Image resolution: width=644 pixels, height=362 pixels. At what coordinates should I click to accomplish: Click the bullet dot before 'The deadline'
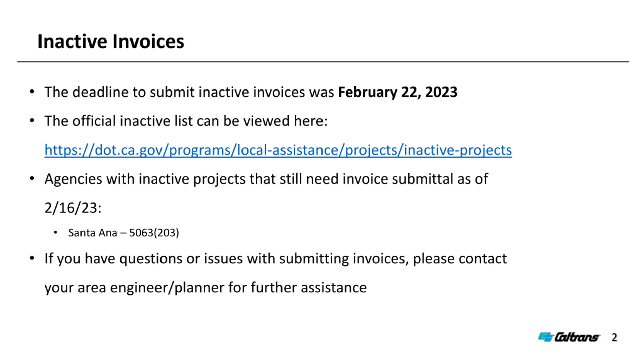click(32, 92)
